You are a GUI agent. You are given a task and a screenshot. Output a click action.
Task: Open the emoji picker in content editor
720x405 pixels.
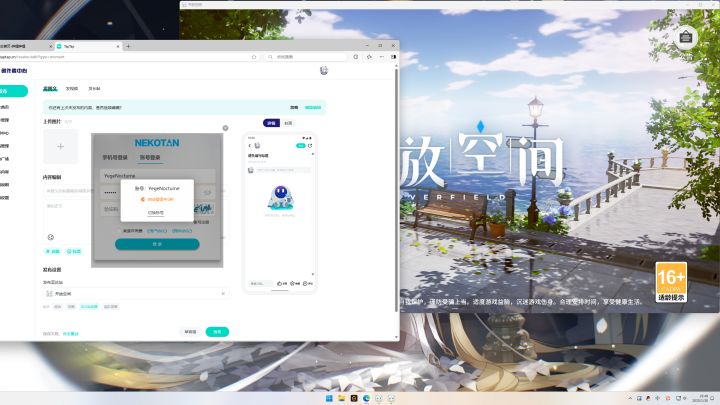pyautogui.click(x=51, y=237)
